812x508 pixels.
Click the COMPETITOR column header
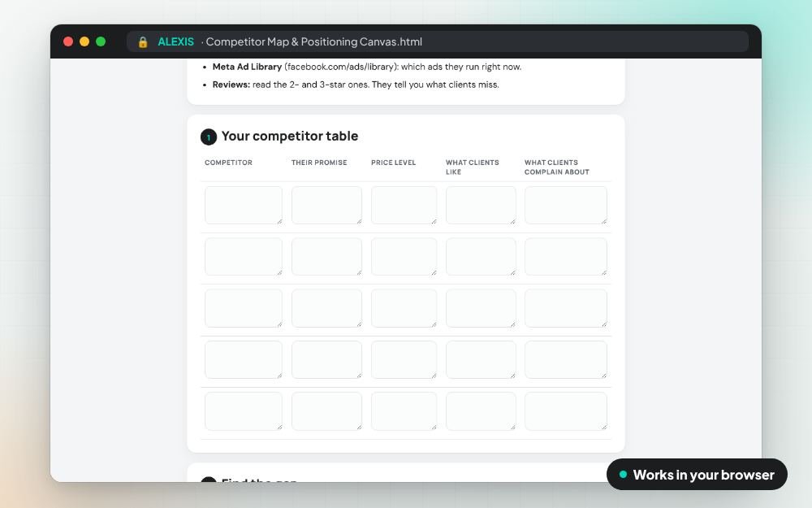click(x=228, y=163)
